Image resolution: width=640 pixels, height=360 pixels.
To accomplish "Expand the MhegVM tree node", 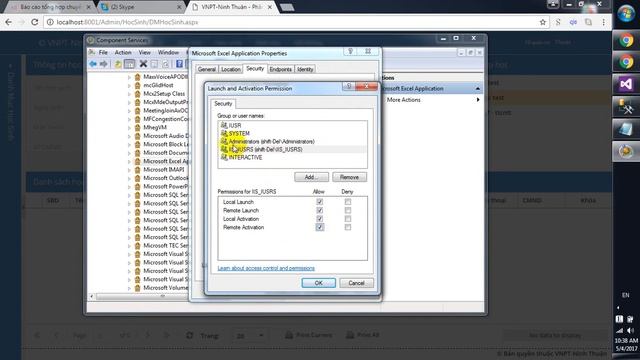I will 129,127.
